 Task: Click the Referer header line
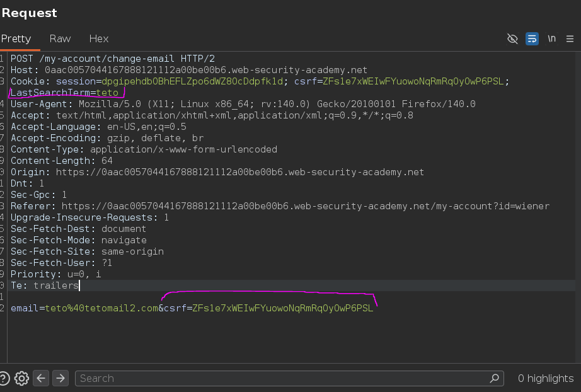pyautogui.click(x=280, y=206)
